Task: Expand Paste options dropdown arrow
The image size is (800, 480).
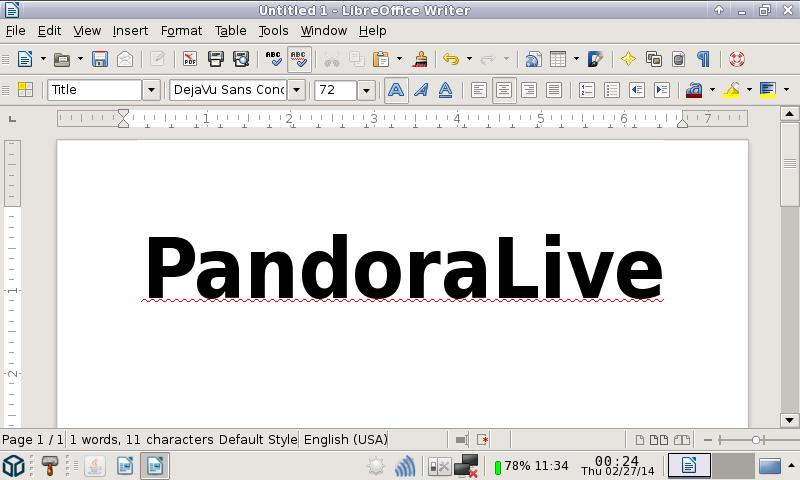Action: [399, 59]
